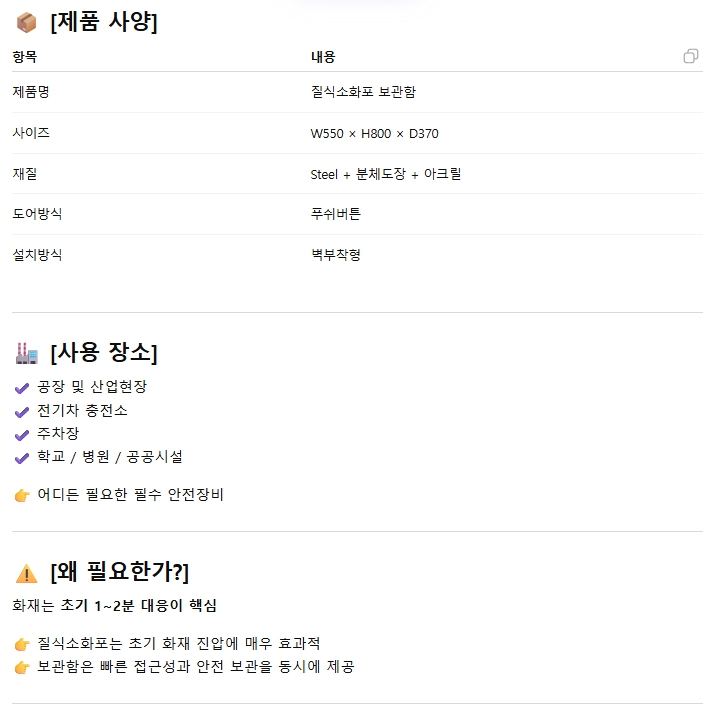
Task: Click the pointing hand before 어디든 필요한
Action: (22, 495)
